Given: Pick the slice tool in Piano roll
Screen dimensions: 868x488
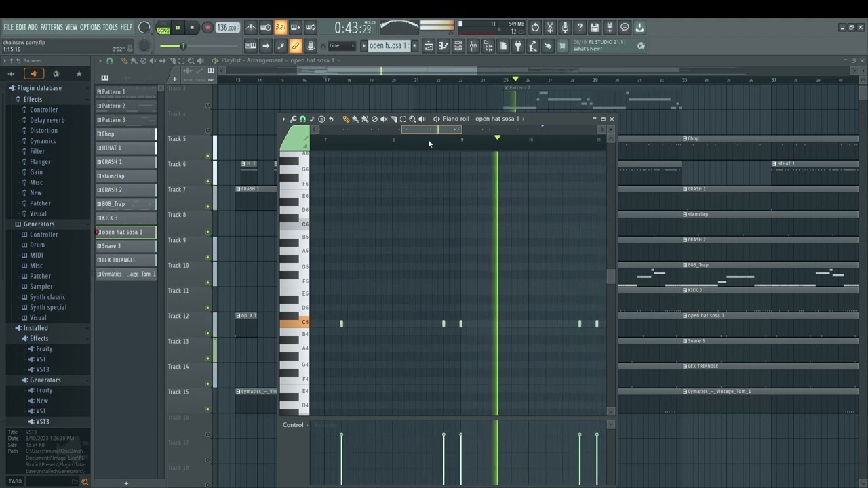Looking at the screenshot, I should coord(393,119).
